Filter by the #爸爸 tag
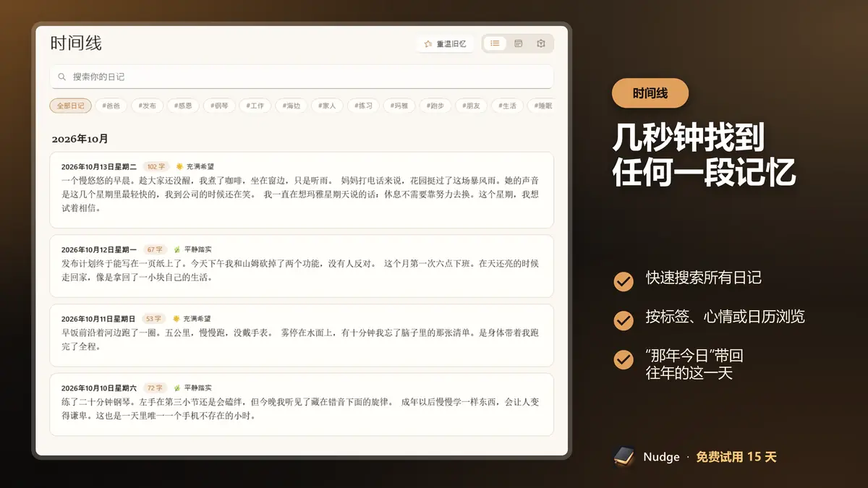 (111, 106)
